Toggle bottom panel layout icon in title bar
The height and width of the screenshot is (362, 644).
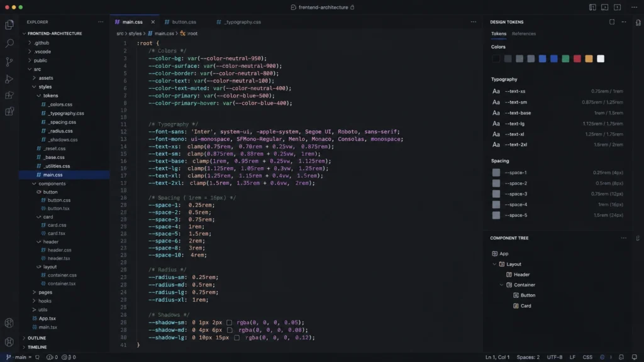[604, 7]
